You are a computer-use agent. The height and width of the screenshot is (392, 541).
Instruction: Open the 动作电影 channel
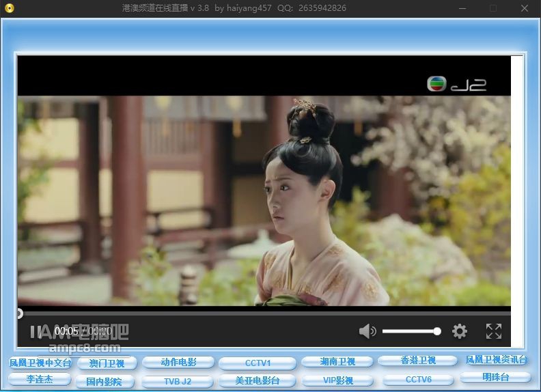pos(178,362)
